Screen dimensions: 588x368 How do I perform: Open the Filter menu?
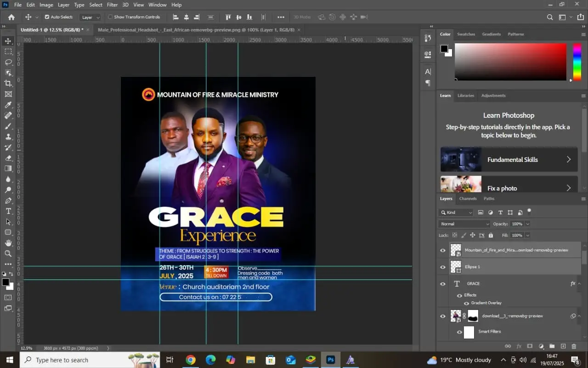[x=112, y=5]
